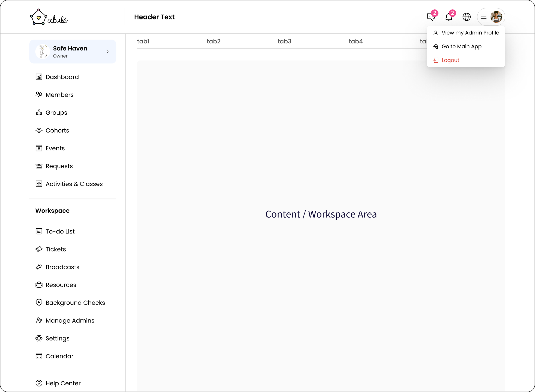Click the Tickets icon in sidebar
The height and width of the screenshot is (392, 535).
pos(39,249)
